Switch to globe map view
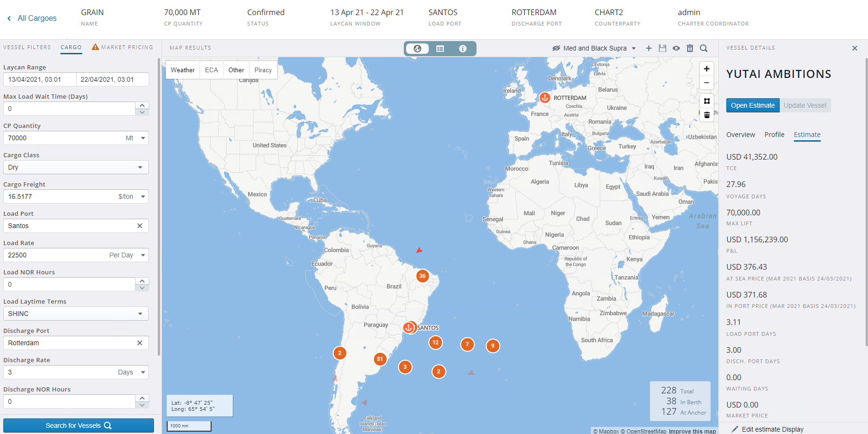868x434 pixels. (417, 48)
